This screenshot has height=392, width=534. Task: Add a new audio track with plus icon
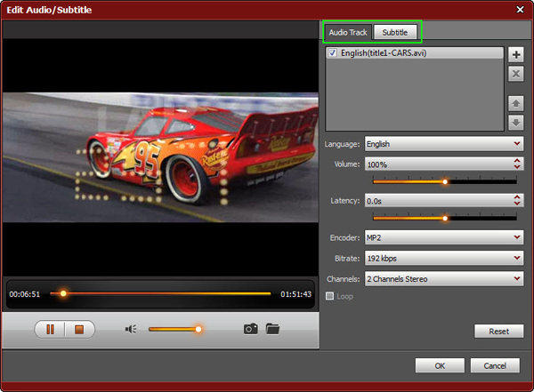516,55
